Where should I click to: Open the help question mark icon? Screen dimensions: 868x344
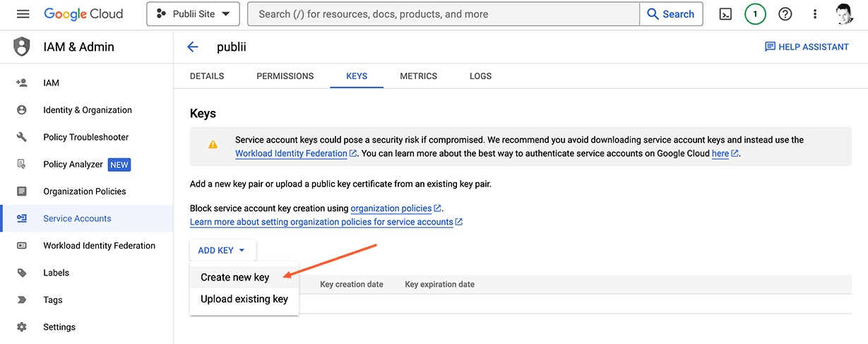tap(785, 14)
